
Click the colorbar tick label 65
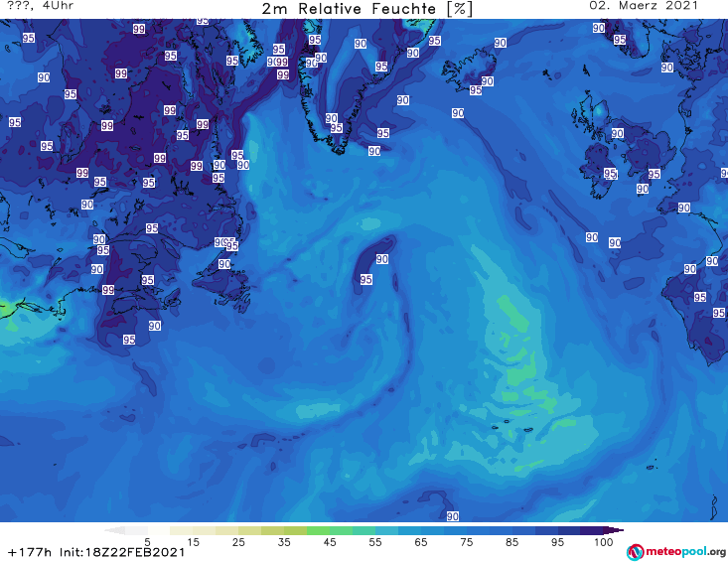coord(421,542)
